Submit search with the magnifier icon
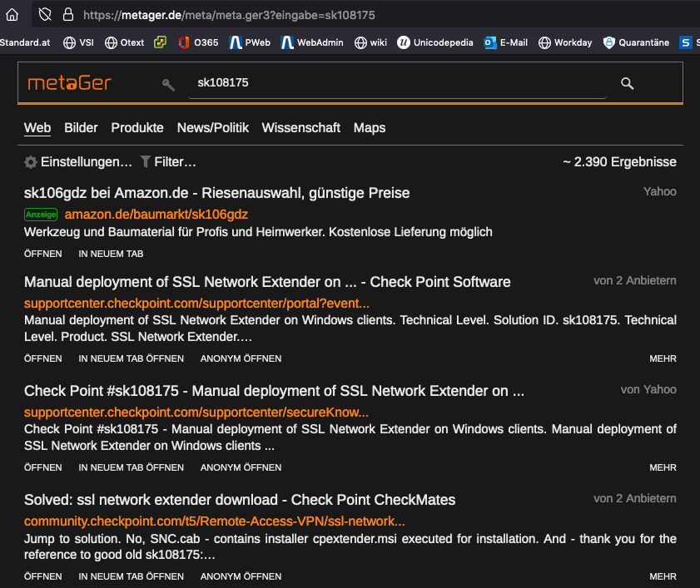This screenshot has width=700, height=588. tap(628, 83)
